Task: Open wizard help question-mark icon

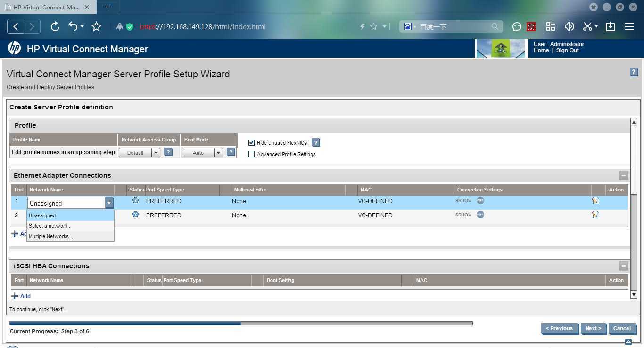Action: tap(634, 72)
